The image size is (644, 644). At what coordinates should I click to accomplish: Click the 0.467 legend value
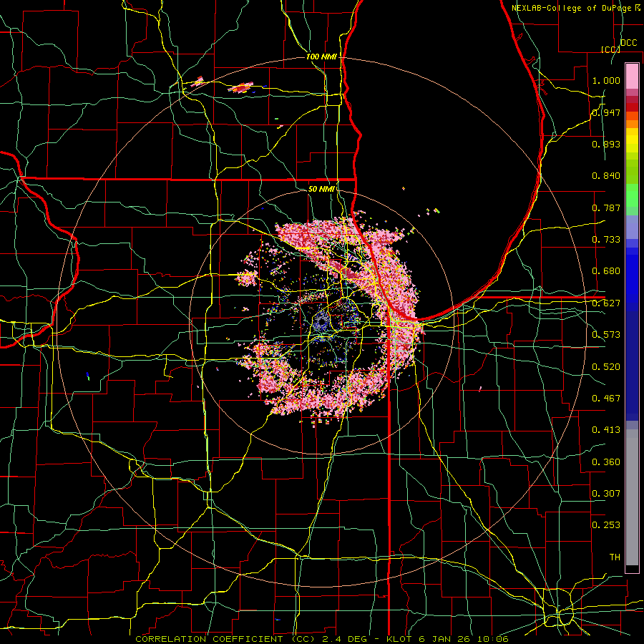tap(606, 399)
